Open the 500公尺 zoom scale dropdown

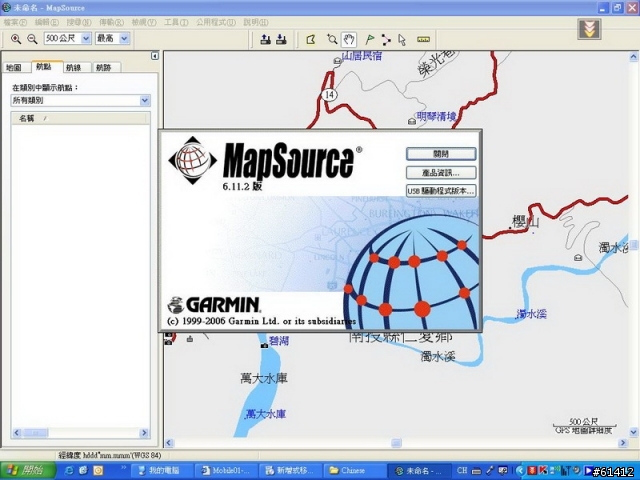pos(86,38)
